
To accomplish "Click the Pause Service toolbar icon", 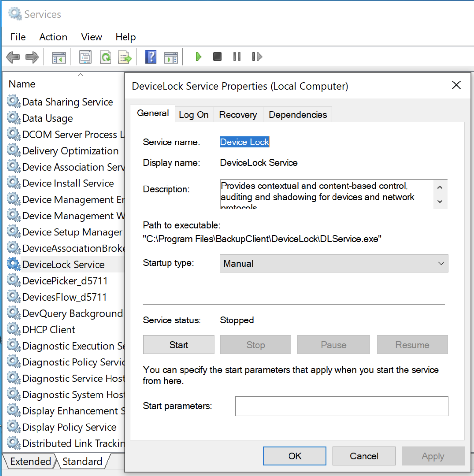I will 237,57.
